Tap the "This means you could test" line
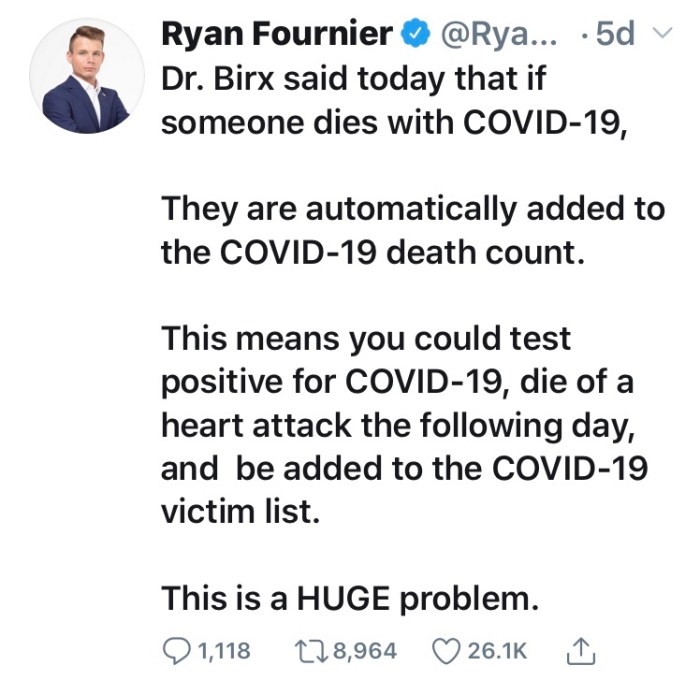 click(x=366, y=338)
